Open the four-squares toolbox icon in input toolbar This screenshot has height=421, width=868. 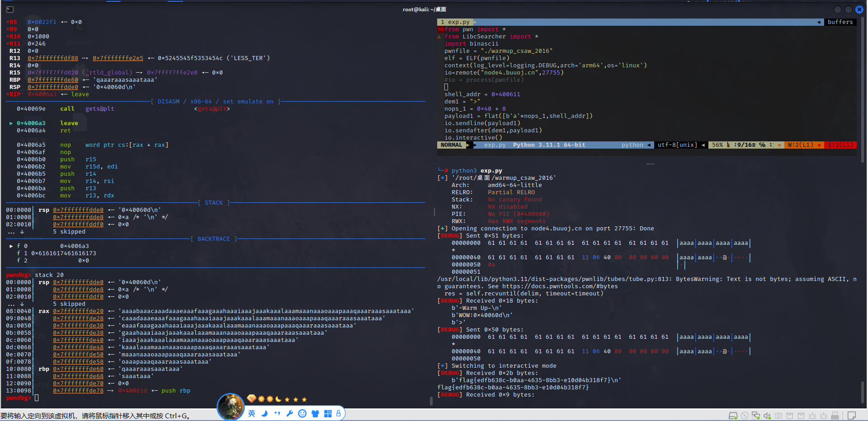328,413
